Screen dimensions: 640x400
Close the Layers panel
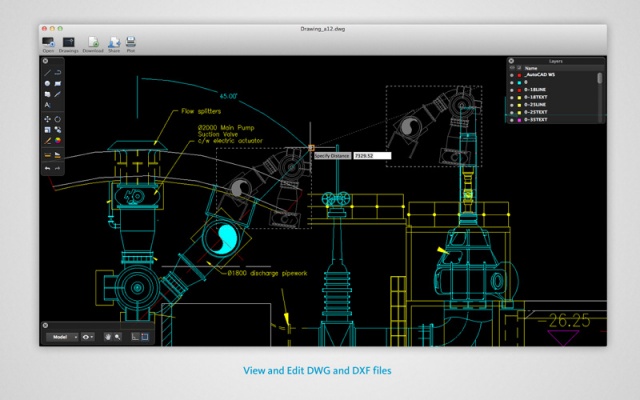click(511, 60)
